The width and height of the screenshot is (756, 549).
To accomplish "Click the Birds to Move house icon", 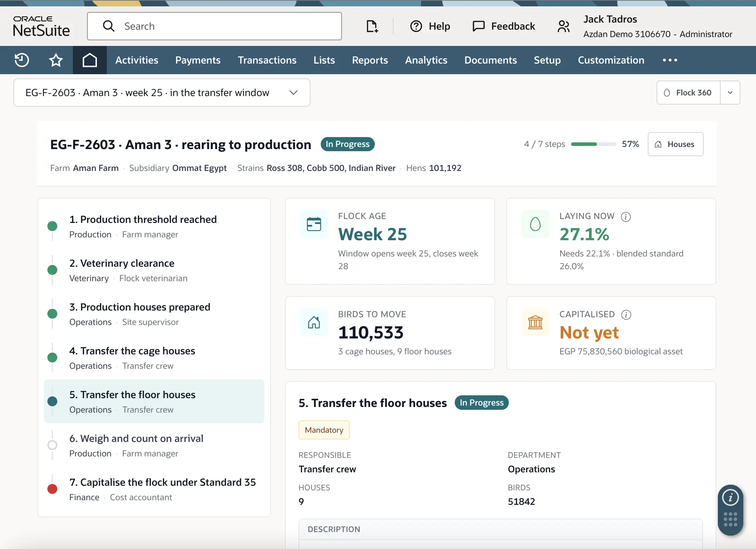I will point(314,322).
